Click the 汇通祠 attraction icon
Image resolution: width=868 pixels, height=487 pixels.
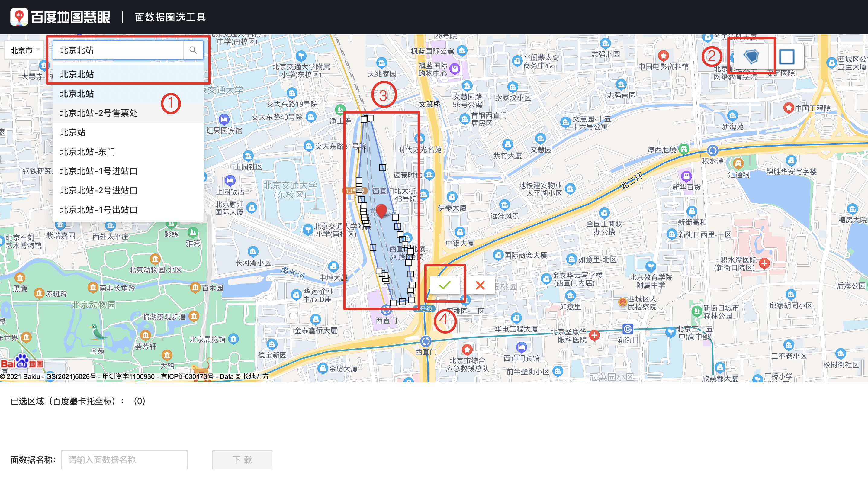[x=738, y=164]
